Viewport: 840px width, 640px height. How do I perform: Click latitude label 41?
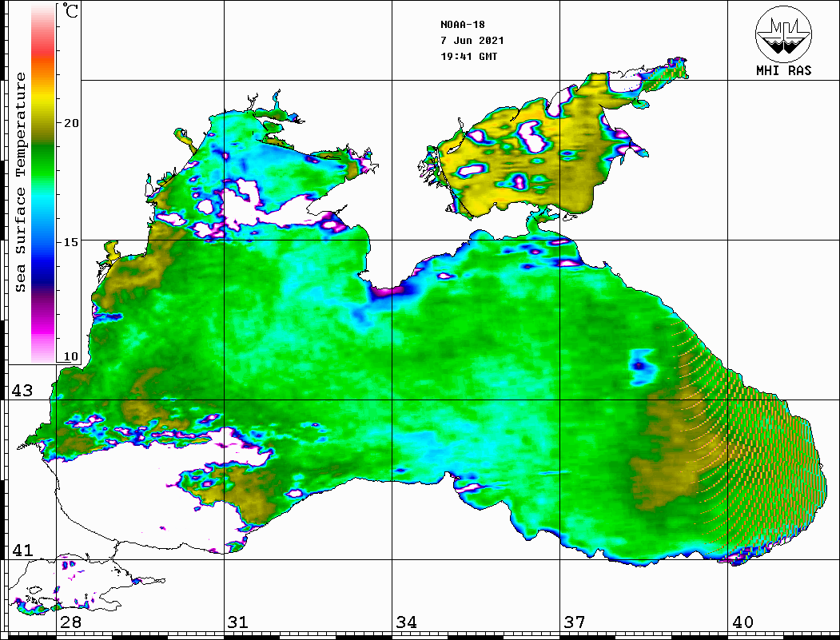coord(22,550)
